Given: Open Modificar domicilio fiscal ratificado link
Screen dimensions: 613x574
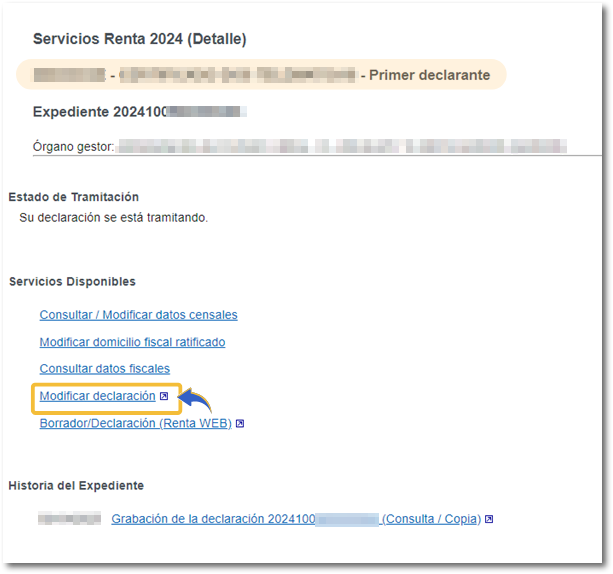Looking at the screenshot, I should pos(132,342).
